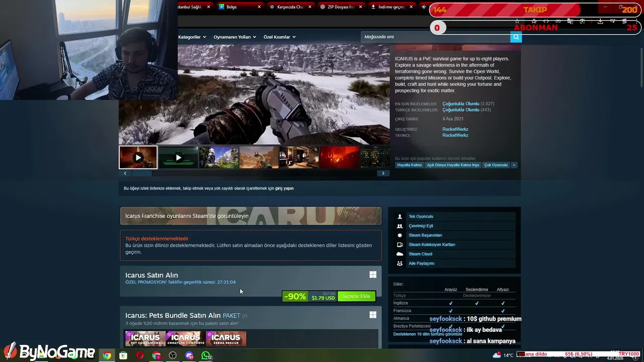The width and height of the screenshot is (644, 362).
Task: Open the RocketWerkz publisher link
Action: click(455, 135)
